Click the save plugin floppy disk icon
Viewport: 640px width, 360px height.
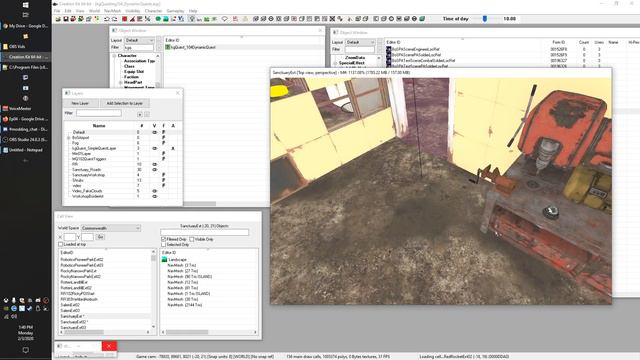[x=66, y=19]
